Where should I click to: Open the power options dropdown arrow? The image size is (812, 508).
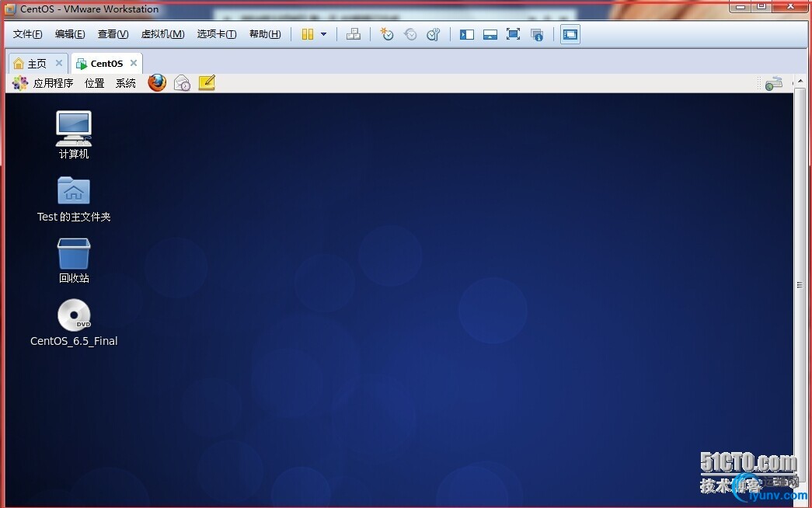(324, 35)
